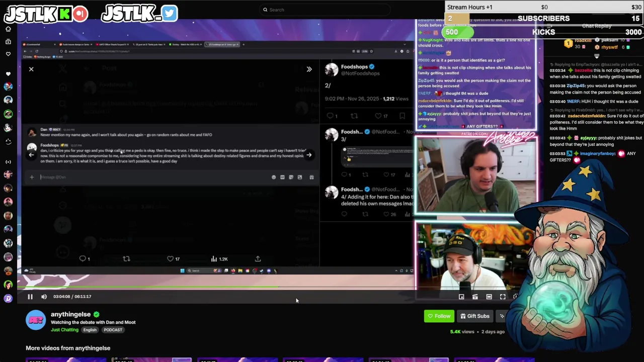Select the PODCAST tag
The width and height of the screenshot is (644, 362).
113,330
